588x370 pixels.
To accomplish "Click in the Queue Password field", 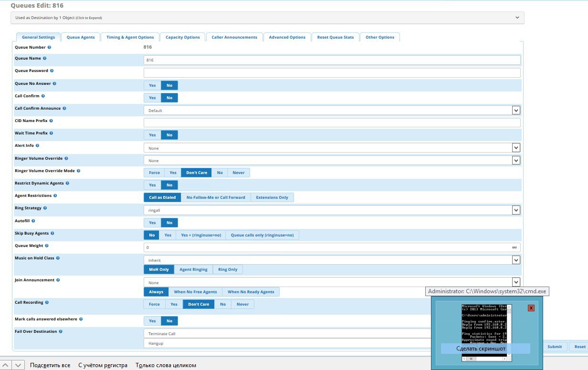I will click(x=332, y=73).
